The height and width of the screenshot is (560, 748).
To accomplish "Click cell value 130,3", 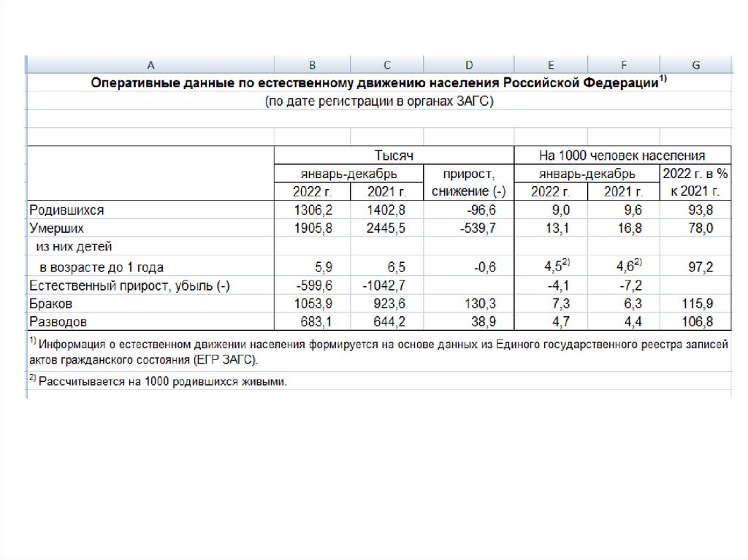I will 481,304.
